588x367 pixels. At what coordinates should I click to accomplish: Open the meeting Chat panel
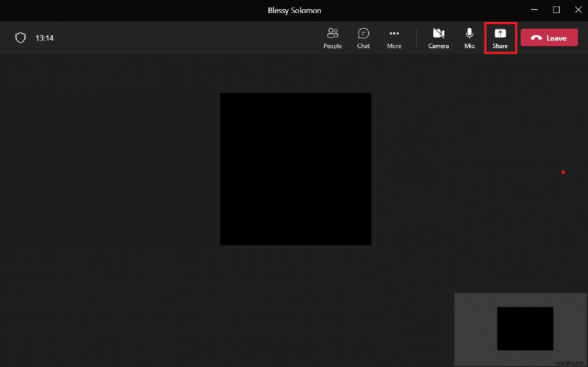[x=363, y=38]
